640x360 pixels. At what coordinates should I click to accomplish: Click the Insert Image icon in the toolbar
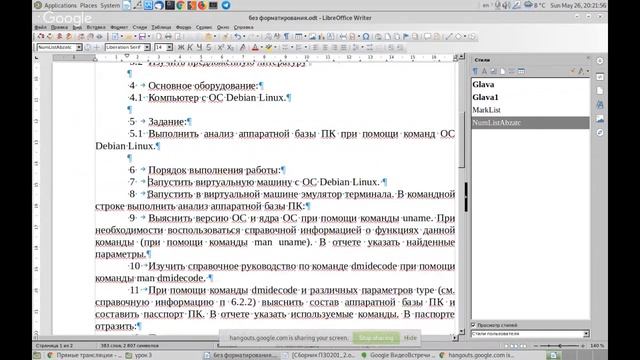[x=312, y=36]
